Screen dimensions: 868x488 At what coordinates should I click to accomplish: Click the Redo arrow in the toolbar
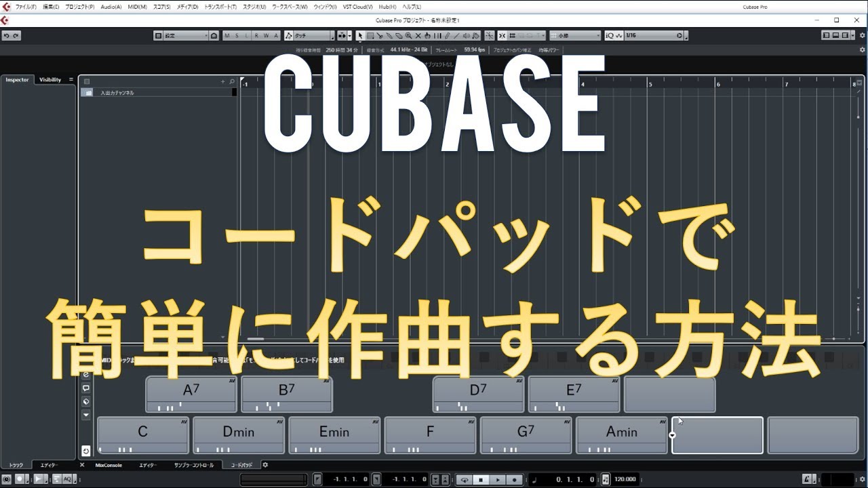click(16, 35)
